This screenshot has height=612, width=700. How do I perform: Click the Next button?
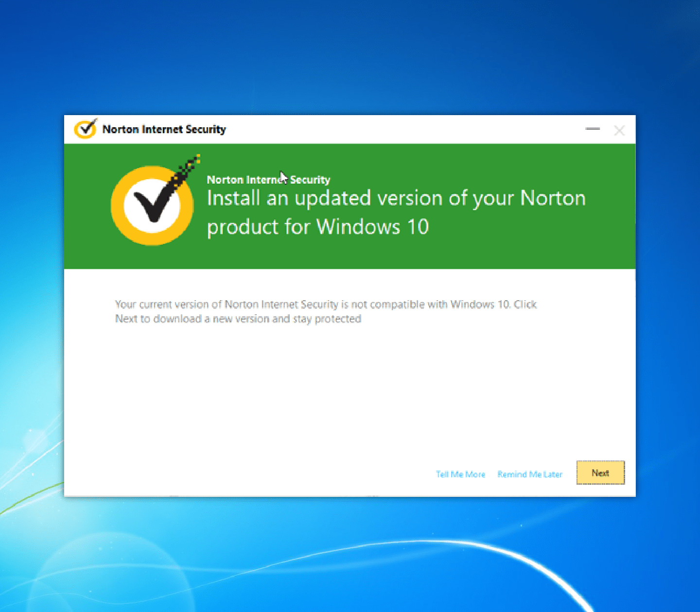[600, 473]
